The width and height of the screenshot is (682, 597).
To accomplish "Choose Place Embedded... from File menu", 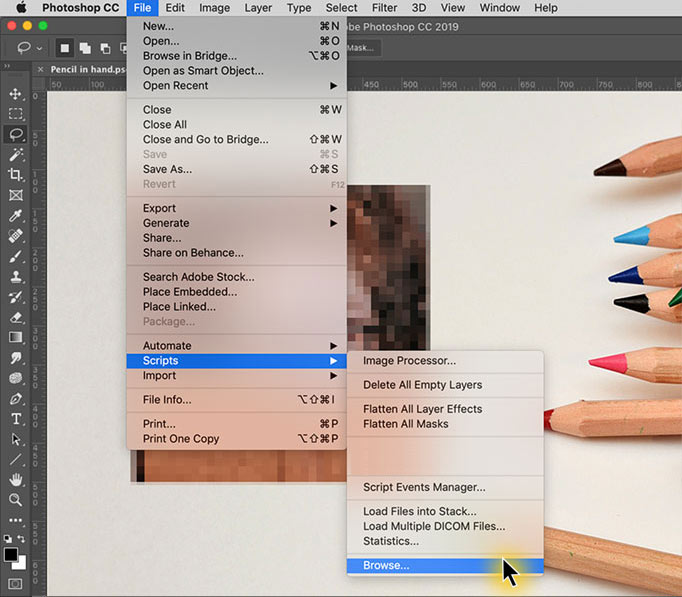I will [237, 292].
